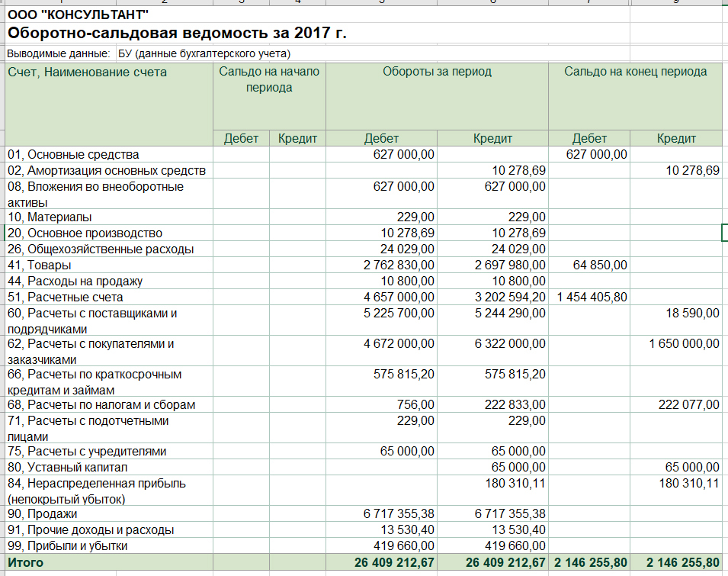Click the Итого row label
Image resolution: width=728 pixels, height=576 pixels.
(x=25, y=562)
